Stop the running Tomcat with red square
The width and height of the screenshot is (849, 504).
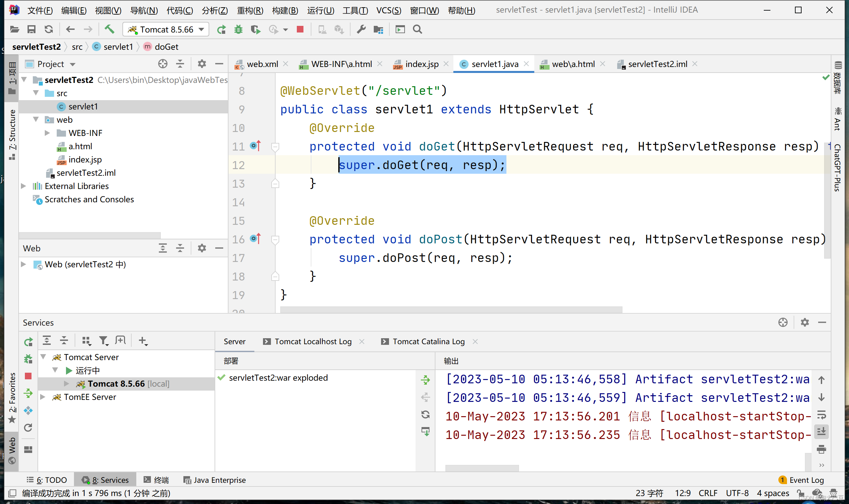pyautogui.click(x=300, y=30)
